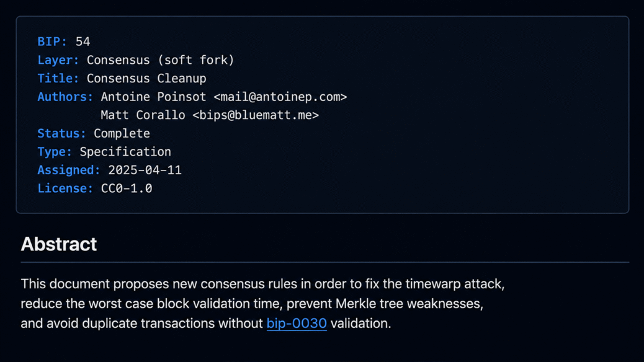Click the Abstract heading

pos(59,244)
